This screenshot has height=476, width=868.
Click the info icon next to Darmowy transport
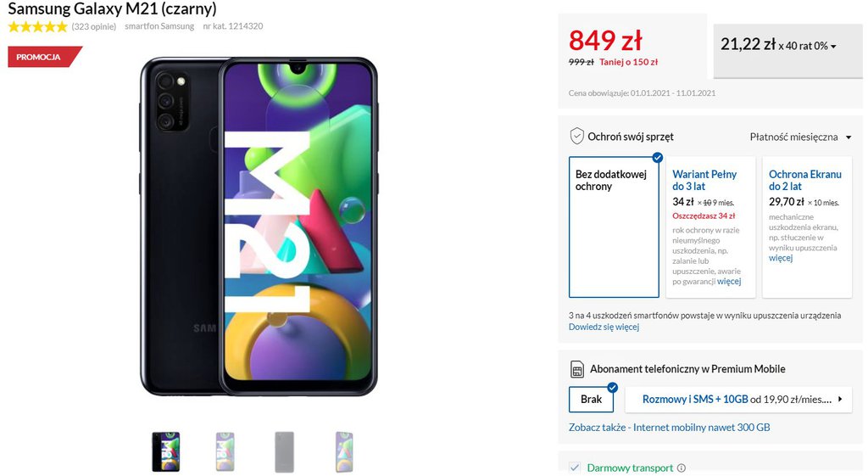[682, 468]
